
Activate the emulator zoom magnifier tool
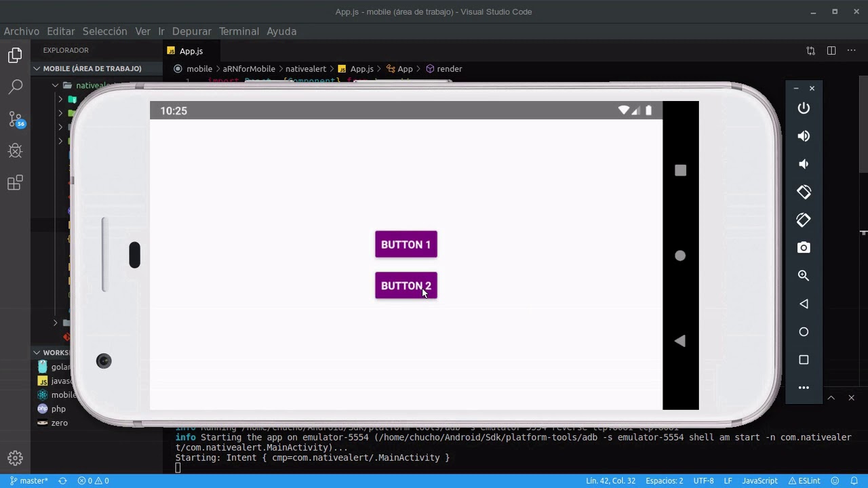tap(804, 276)
